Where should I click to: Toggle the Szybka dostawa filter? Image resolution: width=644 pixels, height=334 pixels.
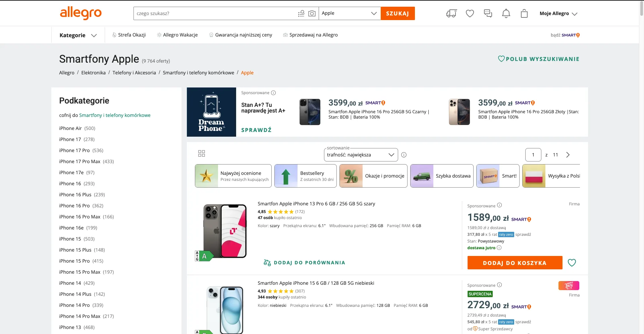pos(442,176)
